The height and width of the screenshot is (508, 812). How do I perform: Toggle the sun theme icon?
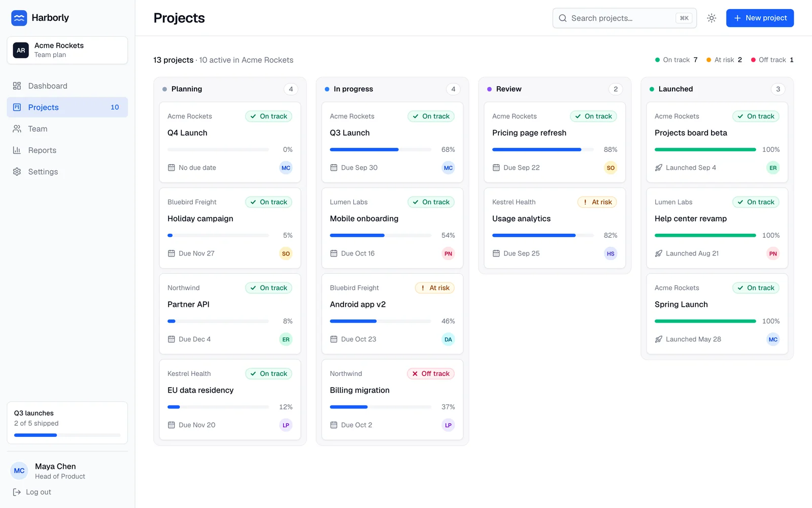tap(712, 18)
